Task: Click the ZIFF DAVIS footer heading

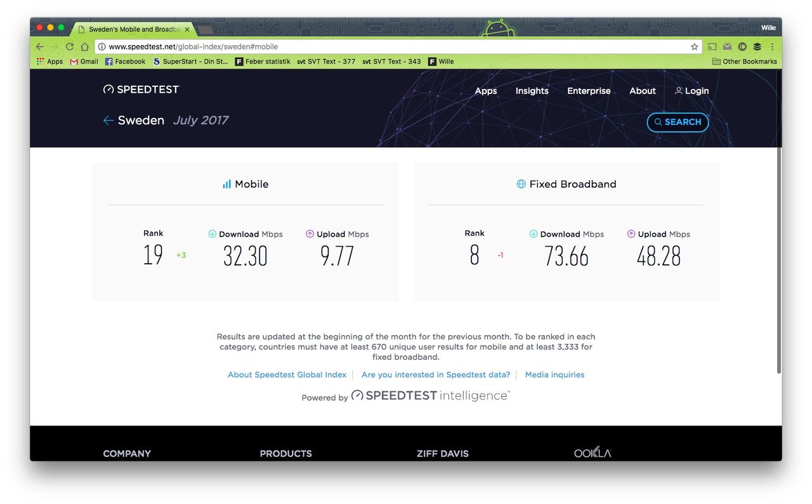Action: pyautogui.click(x=442, y=453)
